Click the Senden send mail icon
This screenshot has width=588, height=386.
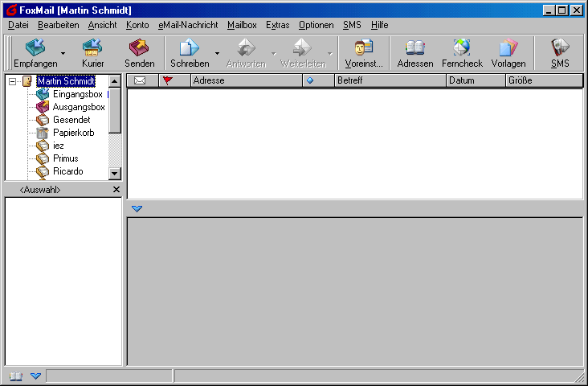(139, 48)
